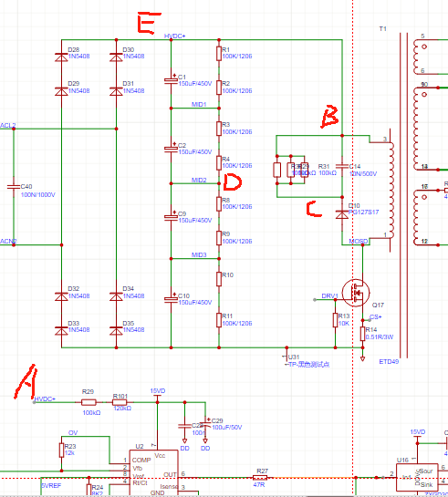Pick the D31 diode symbol
The image size is (448, 497).
click(116, 91)
